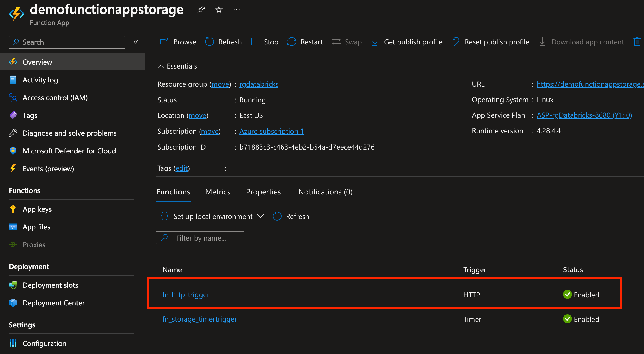Click move link for Resource group
This screenshot has width=644, height=354.
tap(220, 84)
